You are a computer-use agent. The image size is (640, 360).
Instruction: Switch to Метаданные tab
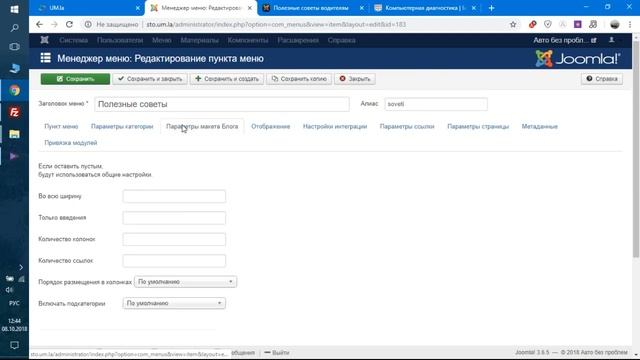tap(540, 127)
